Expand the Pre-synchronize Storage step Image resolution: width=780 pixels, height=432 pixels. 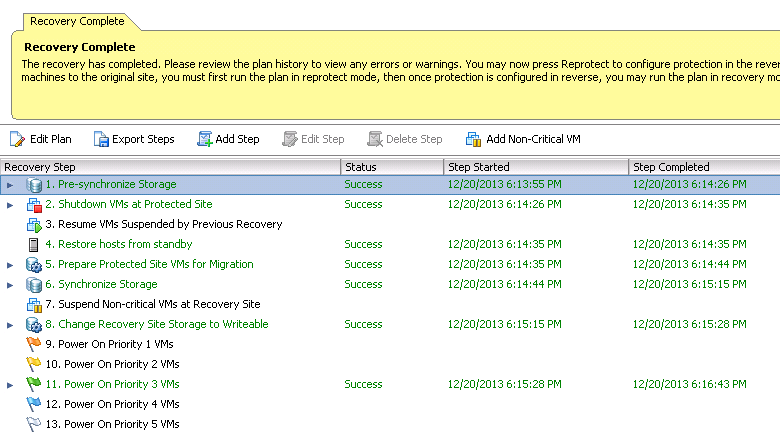[x=10, y=185]
